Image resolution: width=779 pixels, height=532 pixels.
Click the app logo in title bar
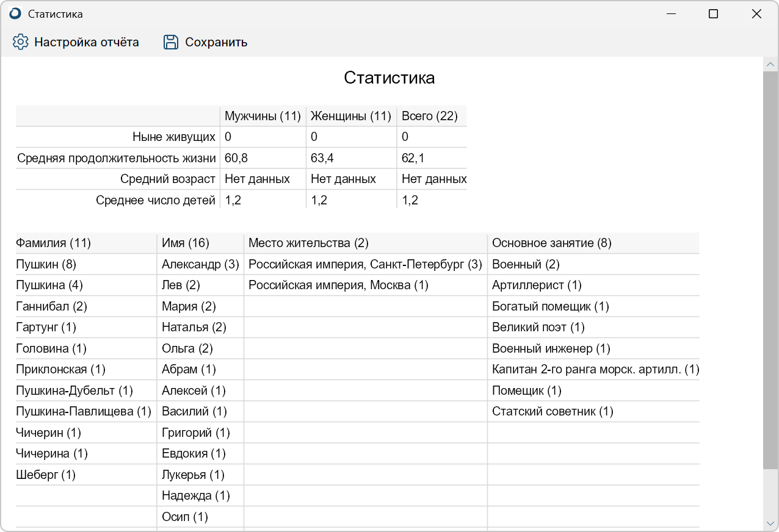(x=15, y=13)
